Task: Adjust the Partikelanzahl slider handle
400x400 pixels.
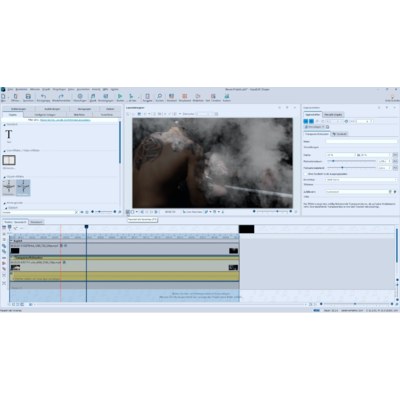Action: click(333, 161)
